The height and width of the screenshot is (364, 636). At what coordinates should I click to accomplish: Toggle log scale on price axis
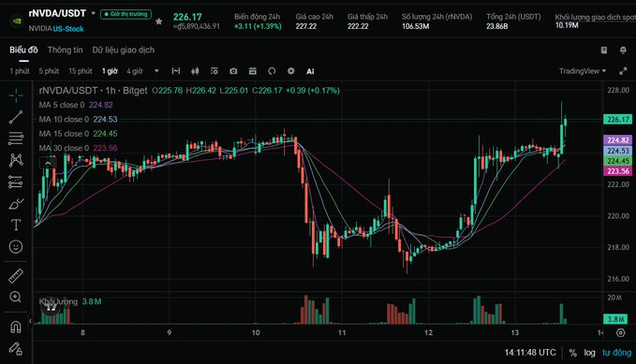click(x=589, y=353)
